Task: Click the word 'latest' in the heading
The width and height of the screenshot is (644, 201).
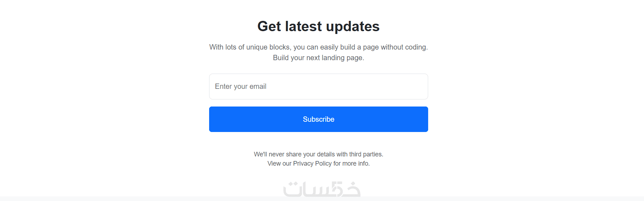Action: click(304, 27)
